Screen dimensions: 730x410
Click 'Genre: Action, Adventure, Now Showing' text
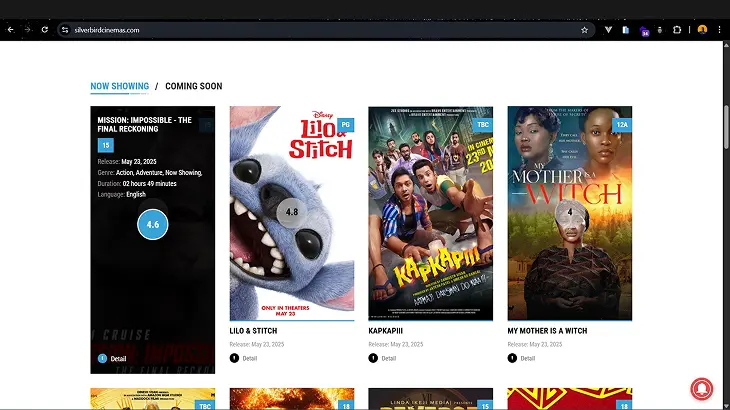click(x=150, y=173)
